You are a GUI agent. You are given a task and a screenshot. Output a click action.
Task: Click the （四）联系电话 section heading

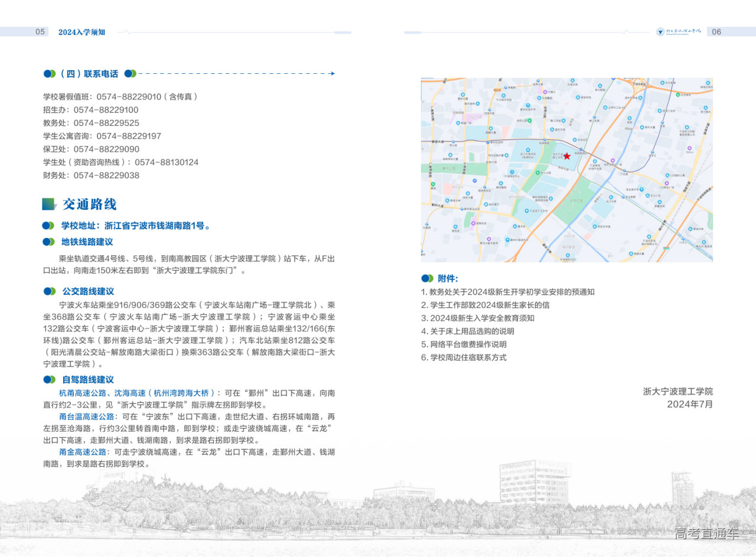[89, 74]
